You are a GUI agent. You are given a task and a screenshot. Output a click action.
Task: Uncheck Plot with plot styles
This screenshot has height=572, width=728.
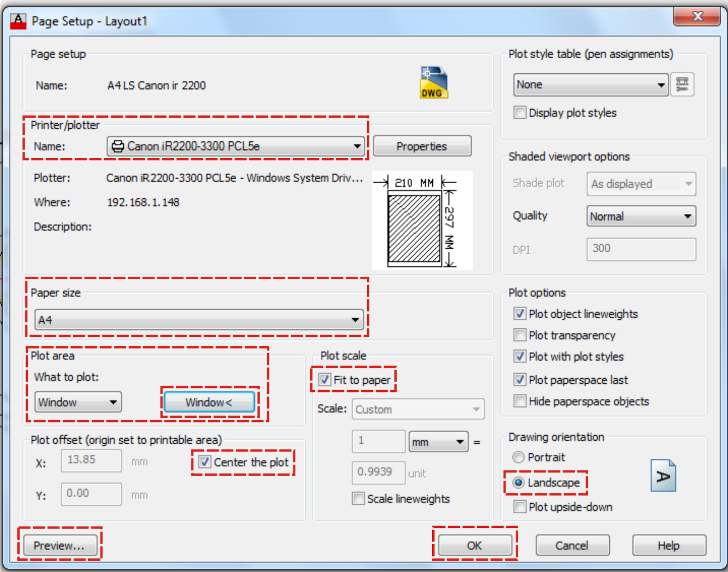click(520, 356)
